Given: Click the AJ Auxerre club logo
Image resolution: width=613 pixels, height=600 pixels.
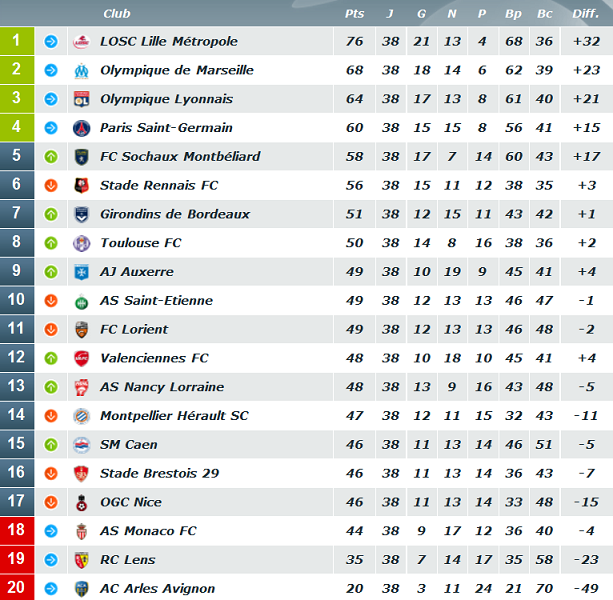Looking at the screenshot, I should [81, 272].
